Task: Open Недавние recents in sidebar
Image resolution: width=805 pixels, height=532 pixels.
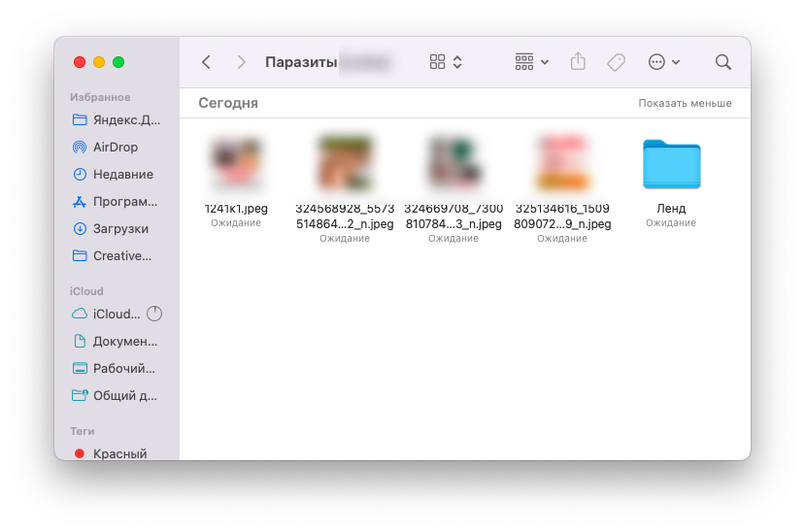Action: (113, 175)
